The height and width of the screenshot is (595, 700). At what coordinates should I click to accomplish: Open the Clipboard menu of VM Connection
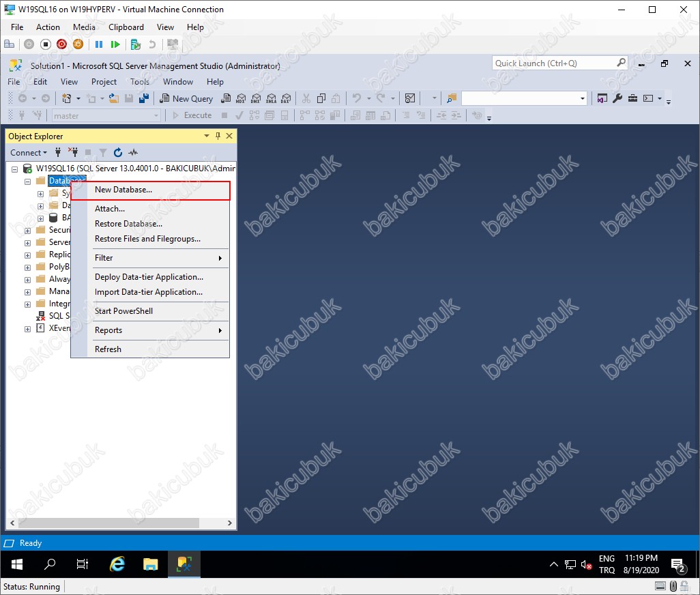pyautogui.click(x=126, y=27)
